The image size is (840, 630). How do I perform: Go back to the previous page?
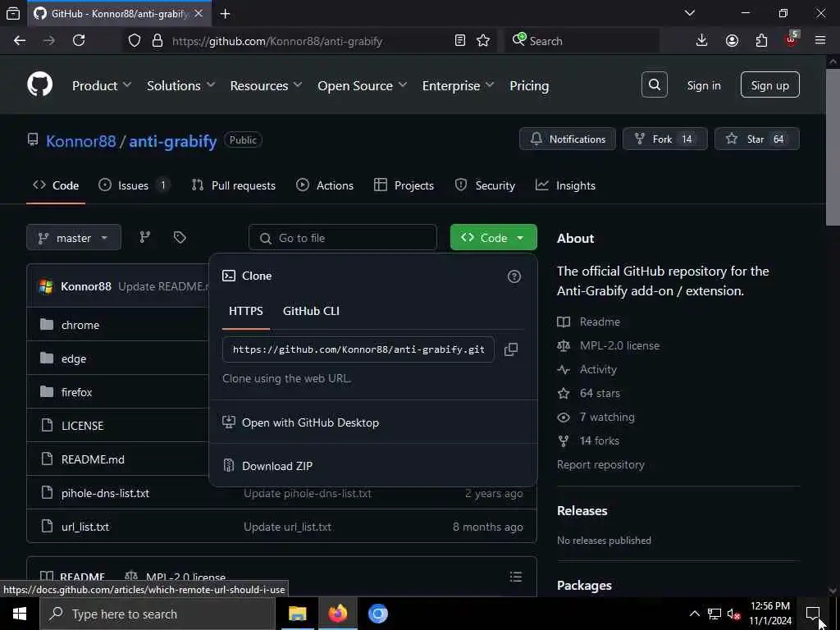pos(20,41)
